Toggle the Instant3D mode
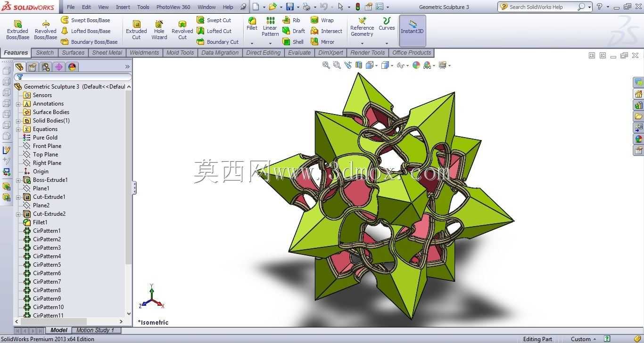The width and height of the screenshot is (644, 343). (412, 31)
